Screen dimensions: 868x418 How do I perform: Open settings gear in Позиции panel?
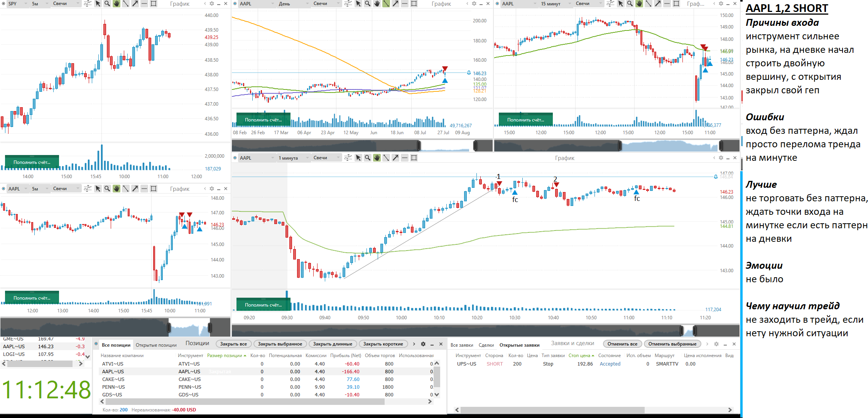[423, 344]
